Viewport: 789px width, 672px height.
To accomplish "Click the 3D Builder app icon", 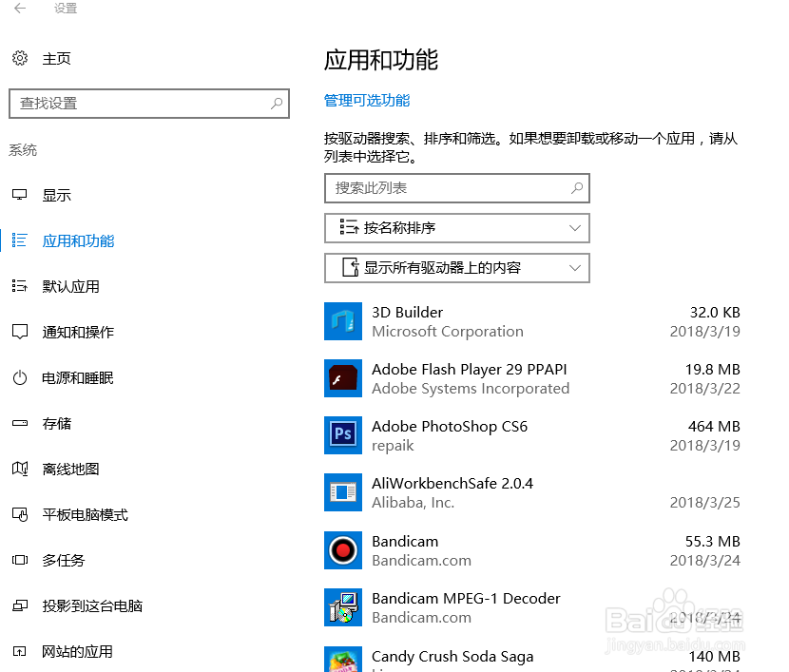I will pos(342,321).
